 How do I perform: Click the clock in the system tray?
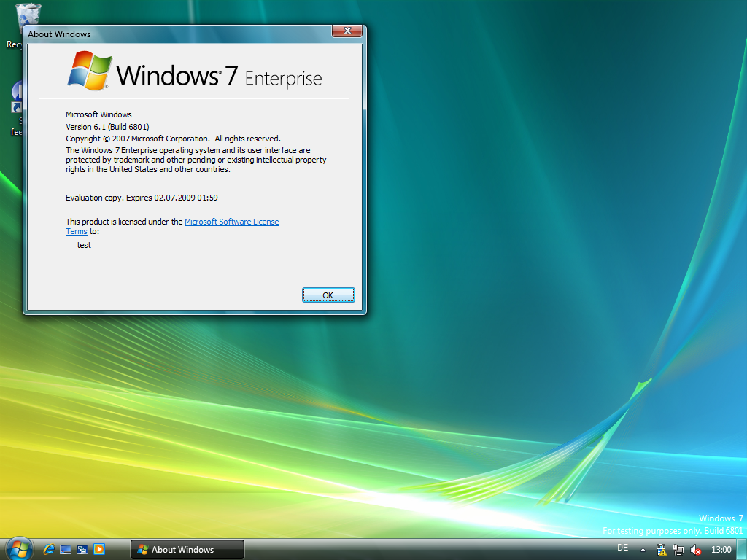(x=721, y=548)
